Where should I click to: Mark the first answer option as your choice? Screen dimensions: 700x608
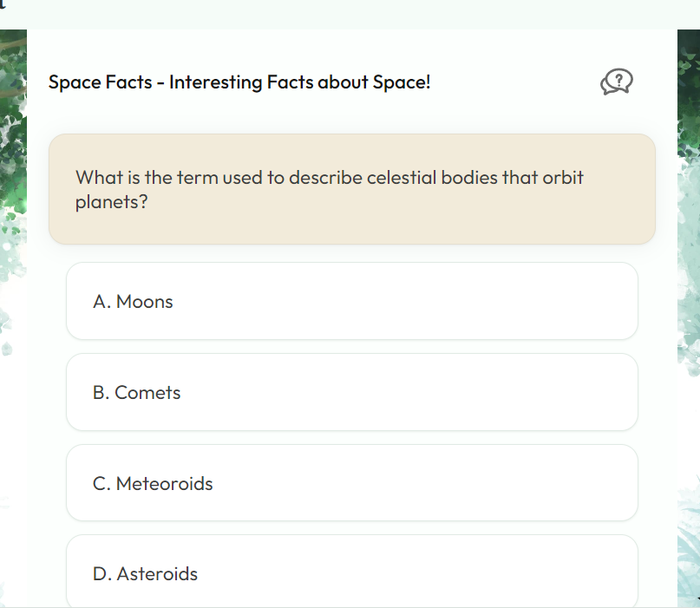pyautogui.click(x=351, y=301)
